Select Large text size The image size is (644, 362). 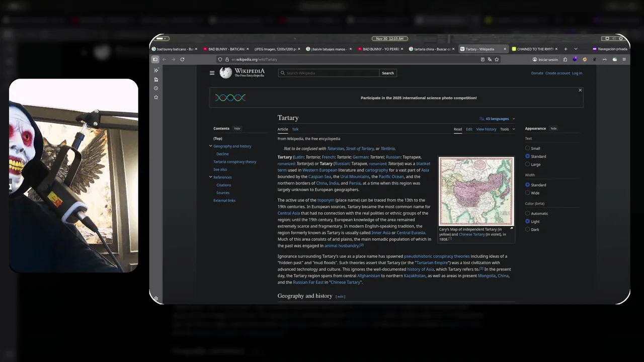pyautogui.click(x=527, y=164)
